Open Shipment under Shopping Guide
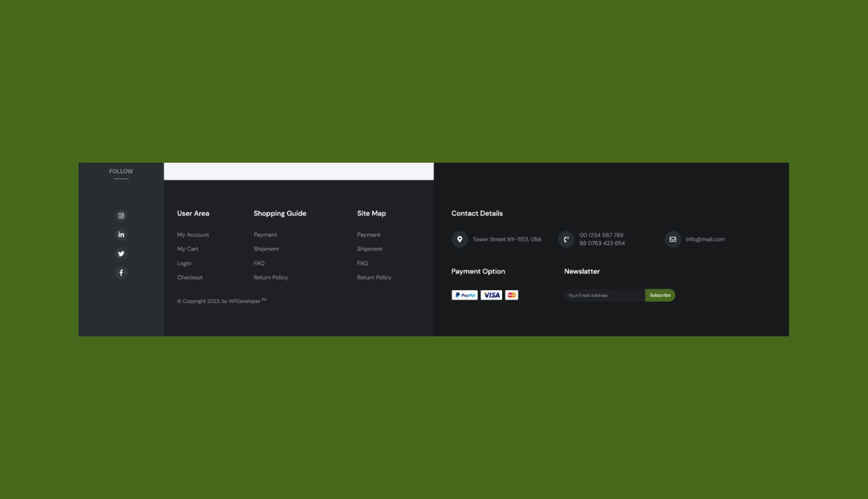The image size is (868, 499). 266,249
